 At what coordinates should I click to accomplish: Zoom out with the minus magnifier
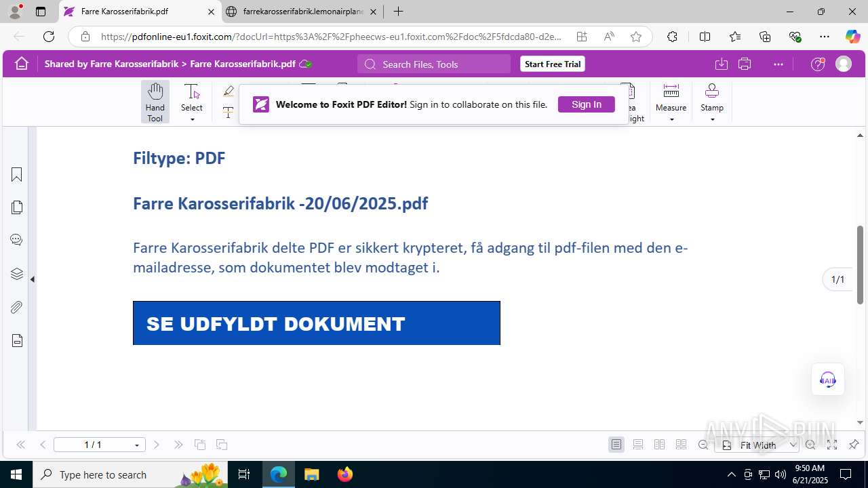(x=703, y=445)
